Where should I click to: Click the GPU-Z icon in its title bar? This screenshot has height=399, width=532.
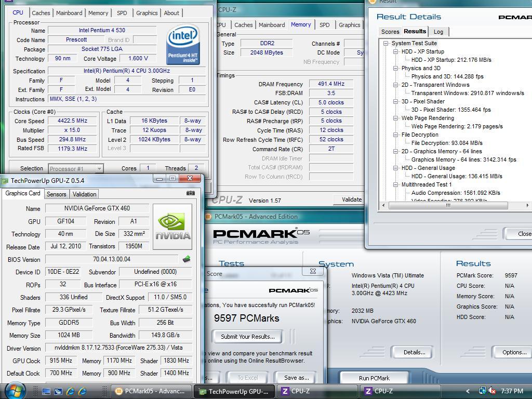[x=4, y=181]
